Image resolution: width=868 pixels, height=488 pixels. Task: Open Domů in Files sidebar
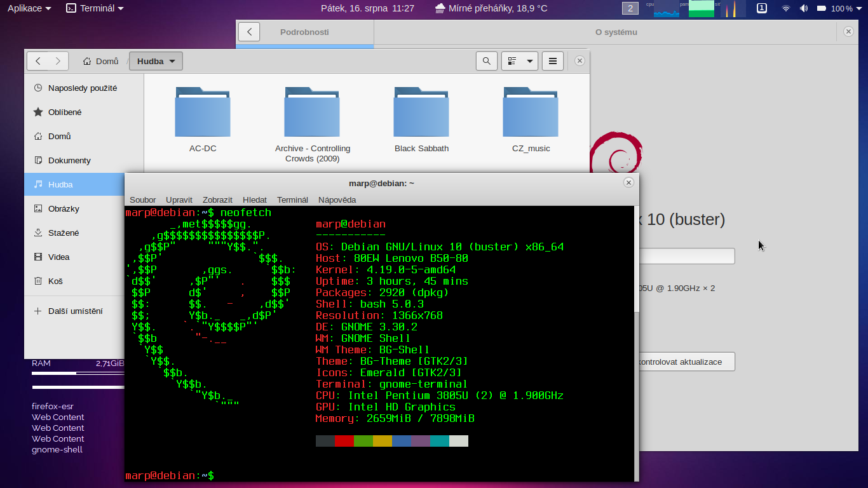tap(84, 136)
